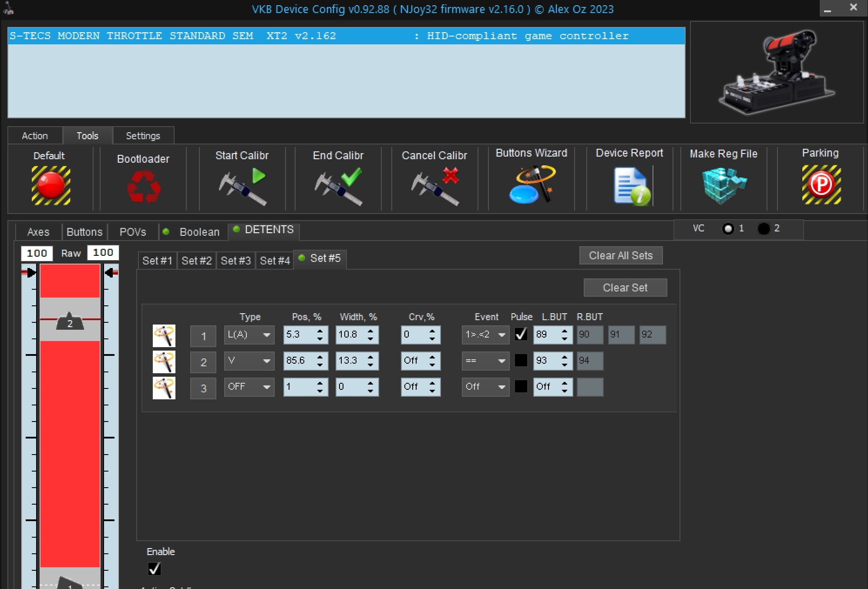The image size is (868, 589).
Task: Open the Event dropdown showing Off in row 3
Action: coord(486,387)
